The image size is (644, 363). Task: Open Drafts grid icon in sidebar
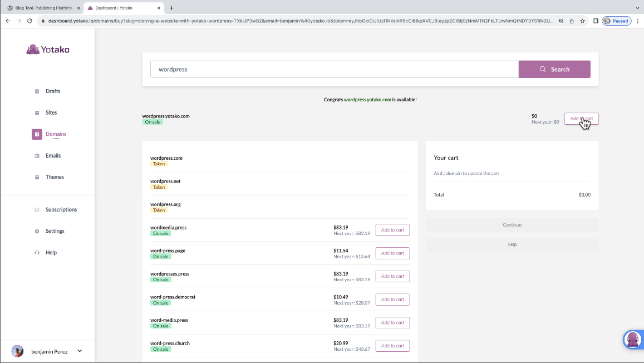click(37, 91)
